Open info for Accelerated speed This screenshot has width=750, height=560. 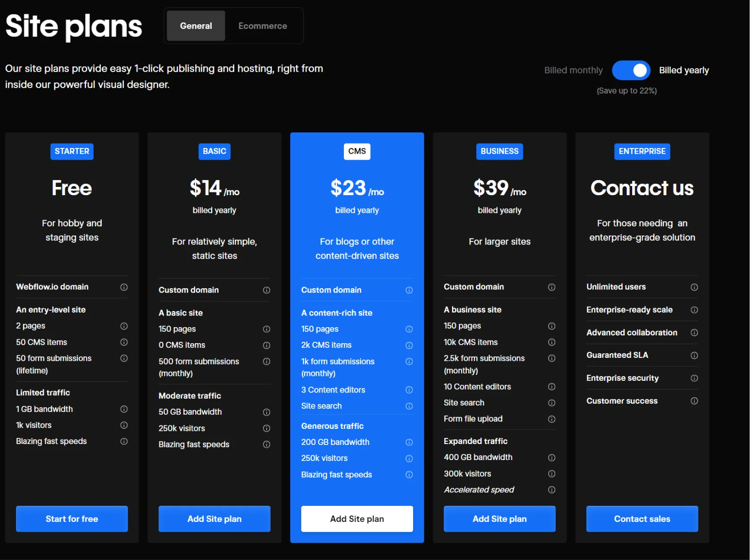tap(551, 489)
